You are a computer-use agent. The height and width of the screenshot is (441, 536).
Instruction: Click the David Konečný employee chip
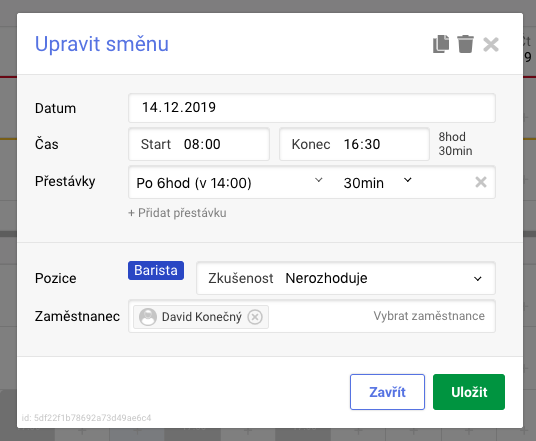201,317
